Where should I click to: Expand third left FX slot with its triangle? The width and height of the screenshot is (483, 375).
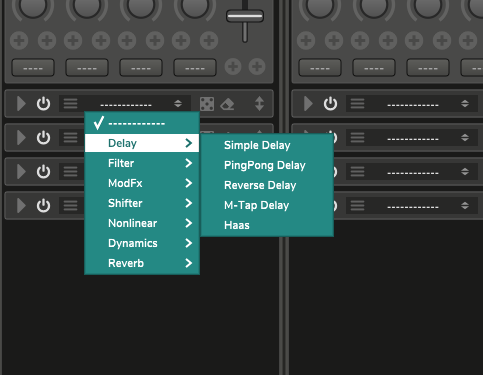21,172
